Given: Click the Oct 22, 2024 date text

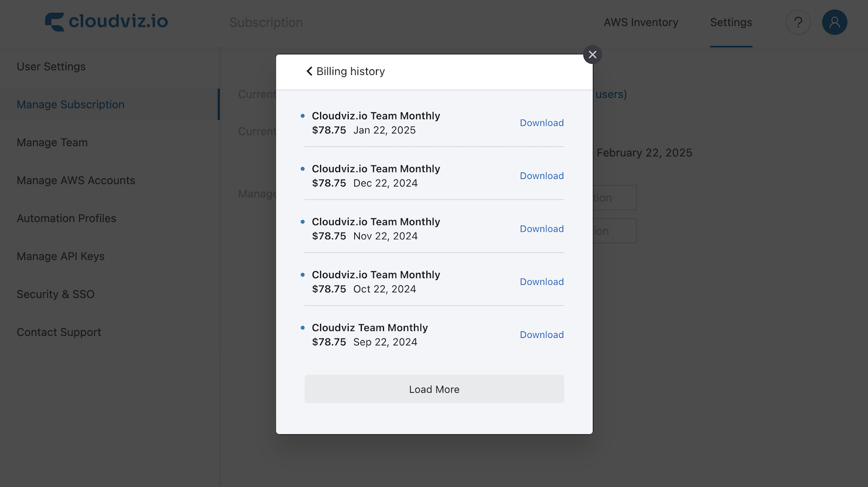Looking at the screenshot, I should pos(385,289).
